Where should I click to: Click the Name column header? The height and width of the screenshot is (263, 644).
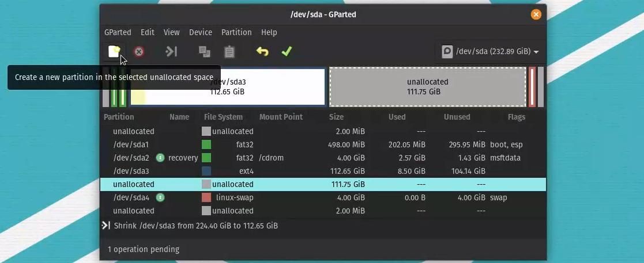pyautogui.click(x=179, y=117)
